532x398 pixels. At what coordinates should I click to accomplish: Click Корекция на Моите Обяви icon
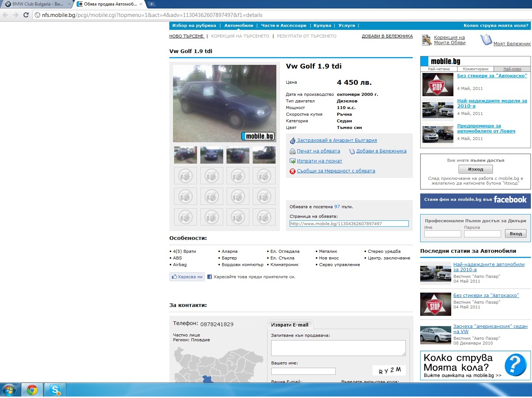pos(426,40)
